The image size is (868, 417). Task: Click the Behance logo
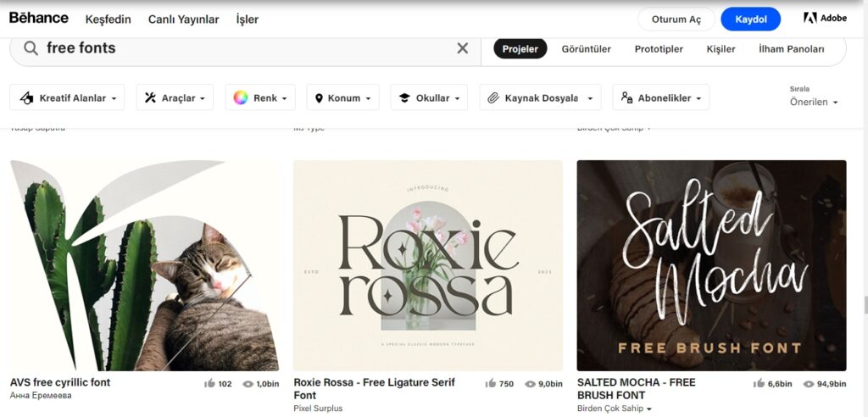(39, 19)
